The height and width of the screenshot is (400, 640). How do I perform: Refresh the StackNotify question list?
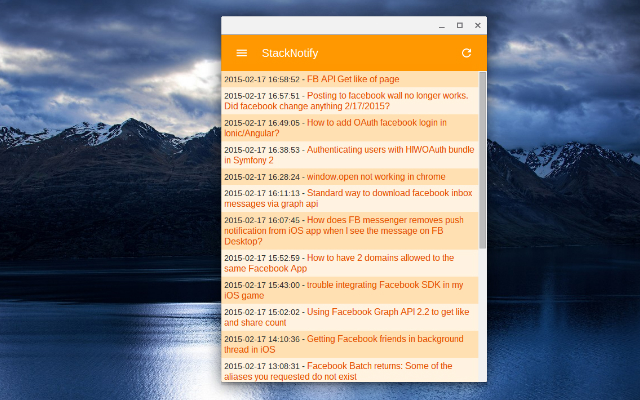coord(466,53)
